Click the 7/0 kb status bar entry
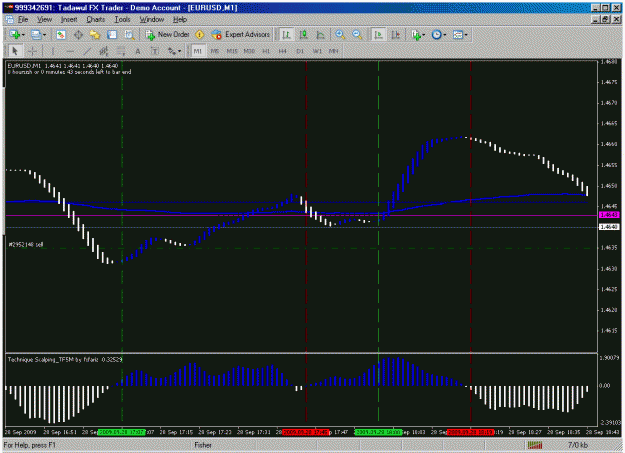The height and width of the screenshot is (453, 625). (578, 445)
